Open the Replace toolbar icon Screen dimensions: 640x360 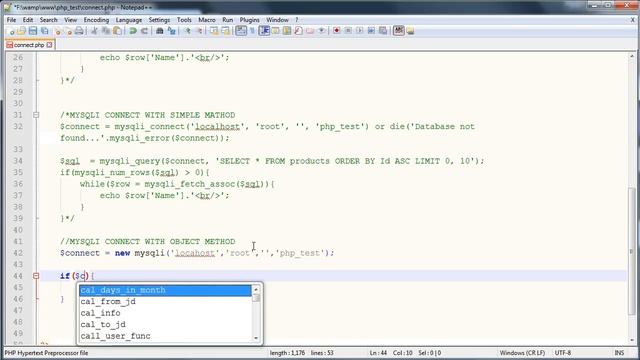tap(171, 31)
